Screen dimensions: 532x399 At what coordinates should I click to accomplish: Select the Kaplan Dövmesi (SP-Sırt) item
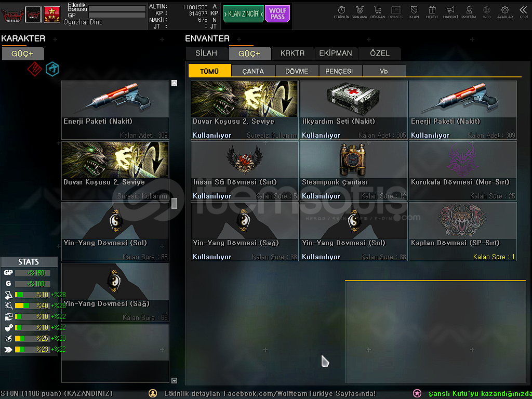pyautogui.click(x=463, y=232)
